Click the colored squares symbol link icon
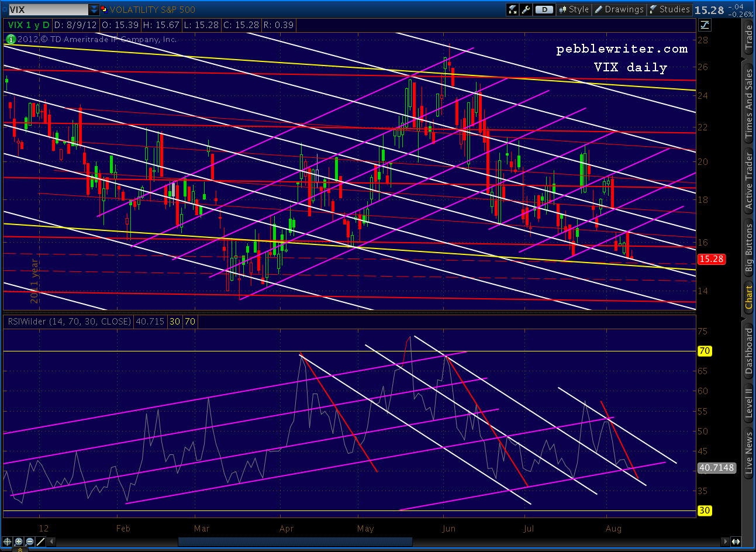 coord(104,9)
